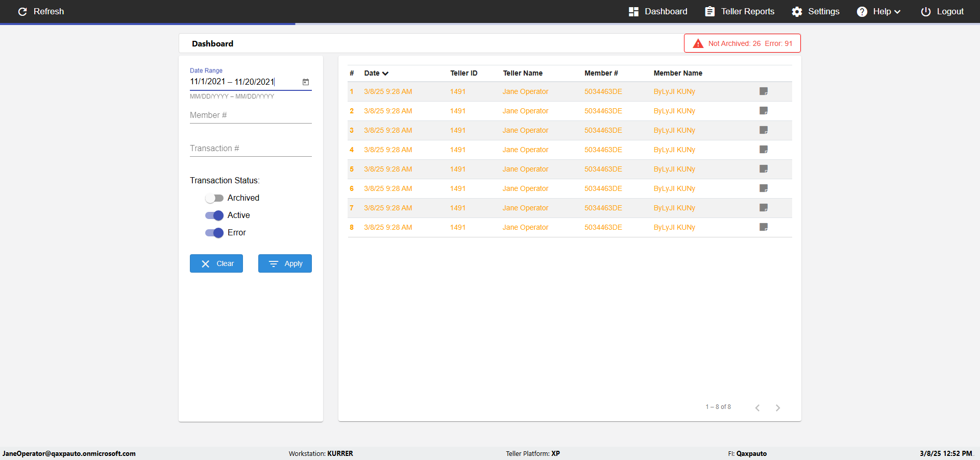Click the Teller Name column header
The height and width of the screenshot is (460, 980).
[x=523, y=74]
